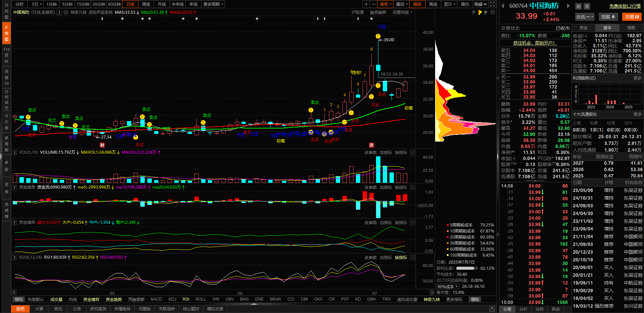Toggle the 波段买卖系统 overlay indicator
This screenshot has height=313, width=644.
(101, 12)
